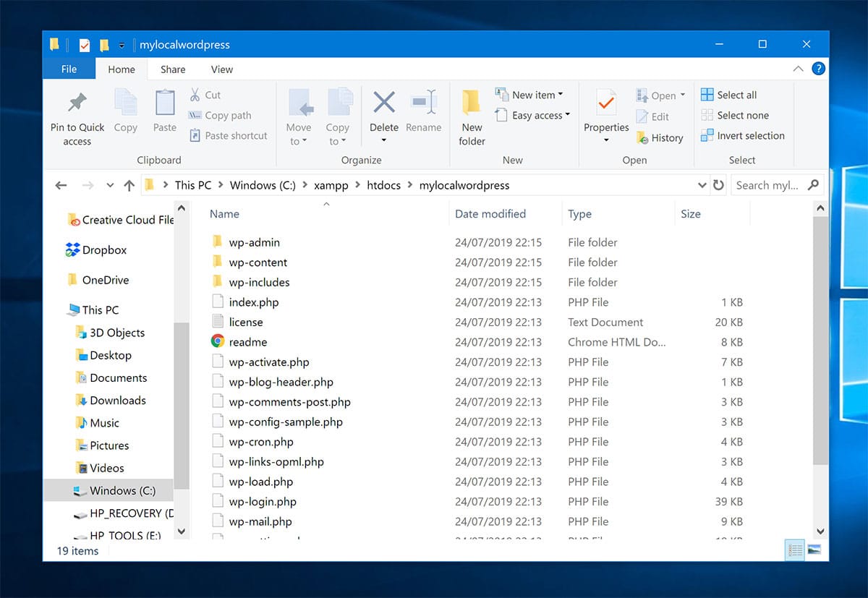Switch to details view in status bar
The width and height of the screenshot is (868, 598).
click(794, 550)
